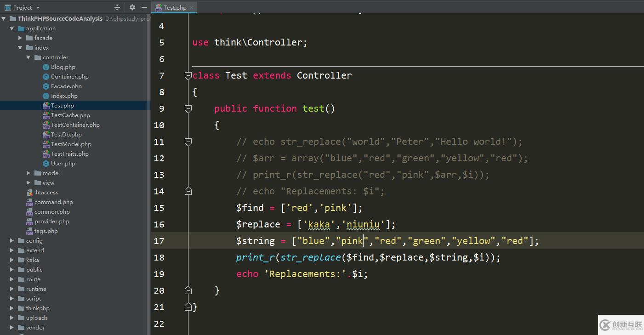Collapse the controller folder
The height and width of the screenshot is (335, 644).
(x=28, y=57)
